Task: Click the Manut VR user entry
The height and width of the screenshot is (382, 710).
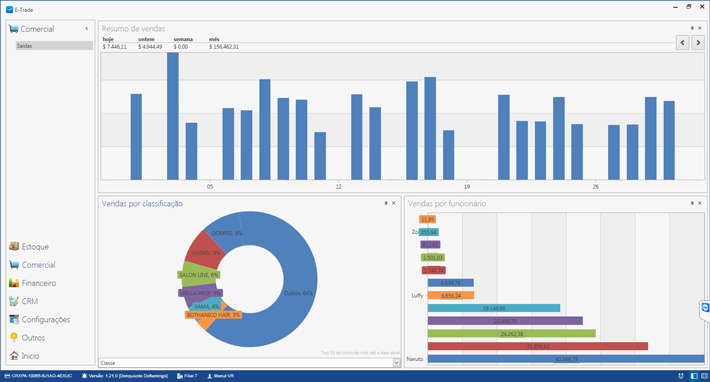Action: (221, 376)
